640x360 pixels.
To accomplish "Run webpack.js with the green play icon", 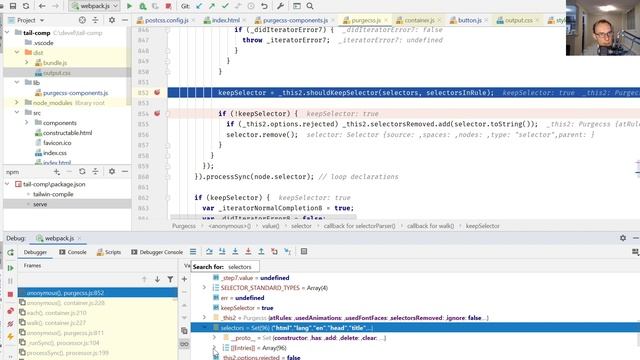I will [129, 6].
